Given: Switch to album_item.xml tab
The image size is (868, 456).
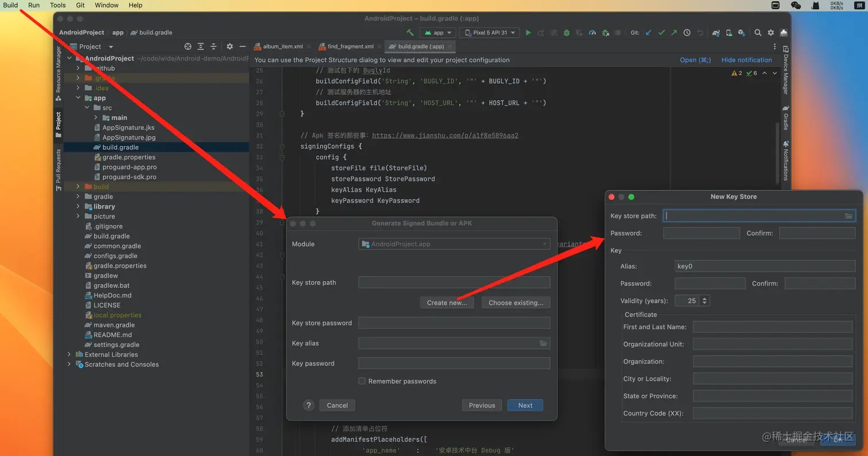Looking at the screenshot, I should [x=282, y=47].
